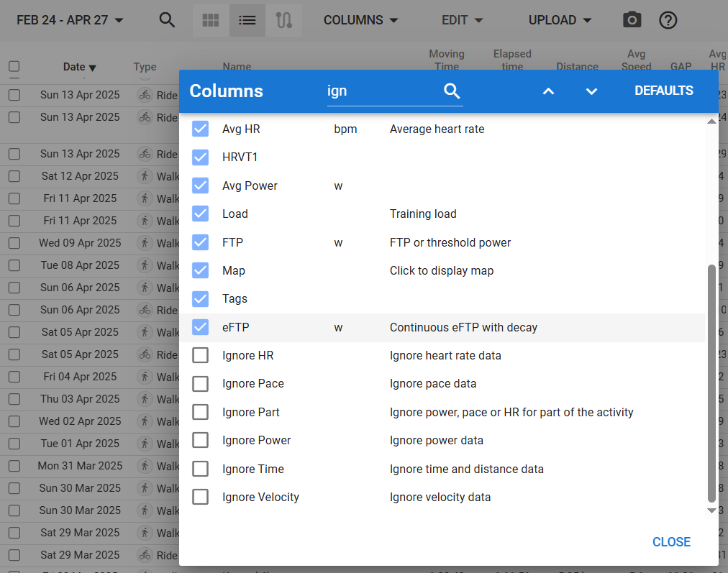Click the 'bpm' unit next to Avg HR
Viewport: 728px width, 573px height.
pos(345,129)
